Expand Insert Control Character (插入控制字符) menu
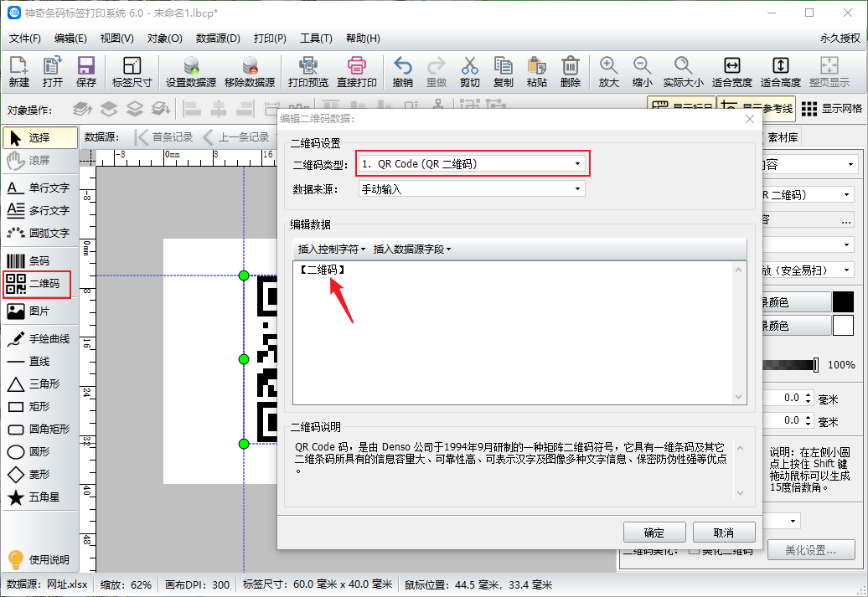This screenshot has height=597, width=868. coord(332,250)
